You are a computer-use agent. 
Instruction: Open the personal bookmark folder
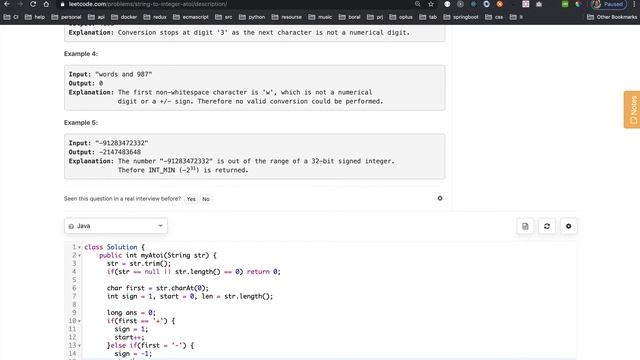tap(67, 17)
